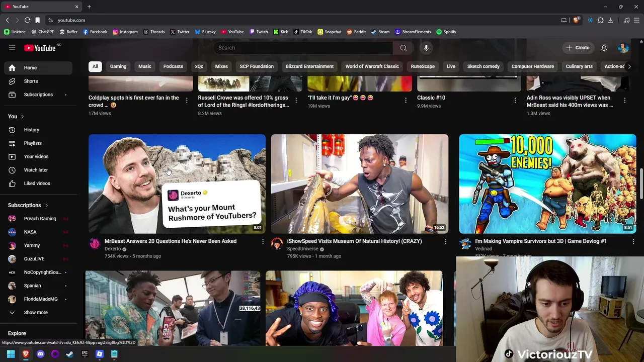The image size is (644, 362).
Task: Open the Bluesky bookmark
Action: [205, 32]
